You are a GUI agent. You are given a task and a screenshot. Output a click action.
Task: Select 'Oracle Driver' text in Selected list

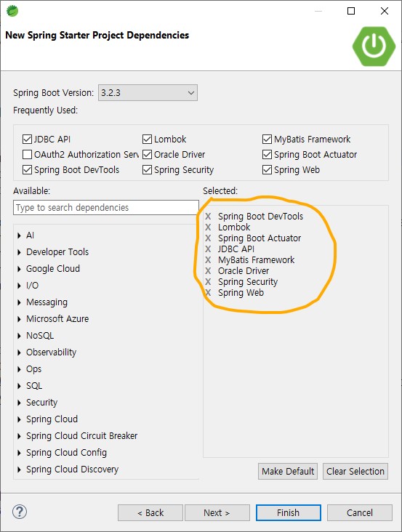[244, 271]
